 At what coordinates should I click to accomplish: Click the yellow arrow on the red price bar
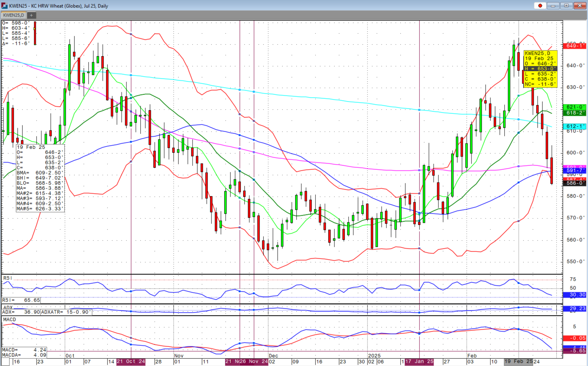click(34, 29)
